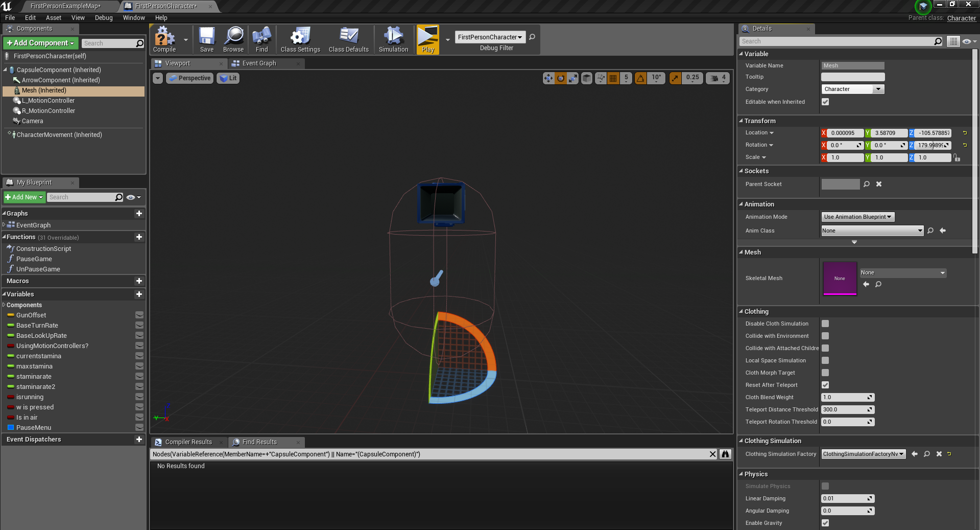This screenshot has height=530, width=980.
Task: Expand the Skeletal Mesh asset dropdown
Action: click(x=902, y=273)
